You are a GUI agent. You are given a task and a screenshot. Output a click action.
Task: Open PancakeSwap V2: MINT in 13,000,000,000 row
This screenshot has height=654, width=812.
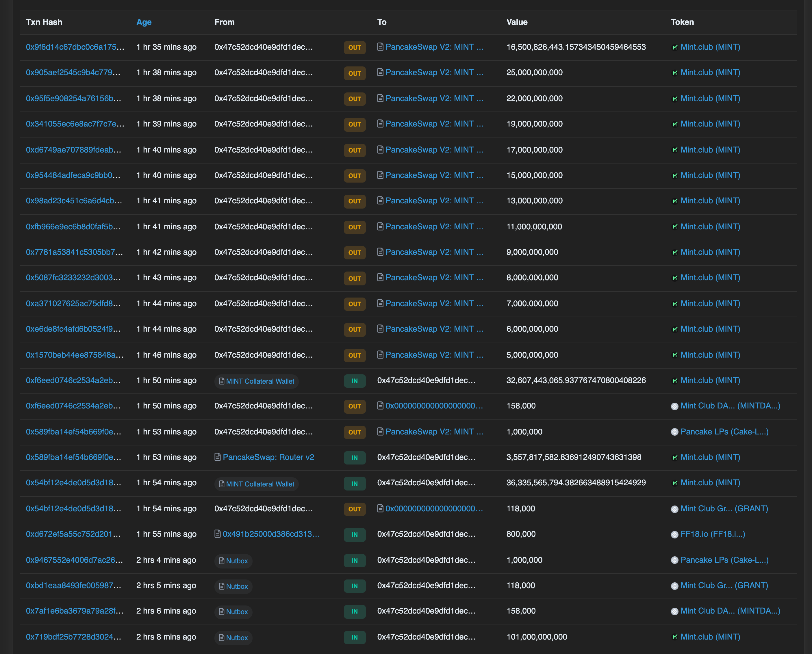click(x=434, y=200)
